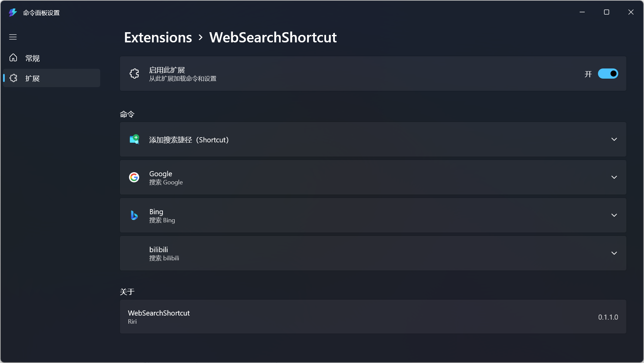Click the home icon beside 常规
This screenshot has height=363, width=644.
click(13, 58)
